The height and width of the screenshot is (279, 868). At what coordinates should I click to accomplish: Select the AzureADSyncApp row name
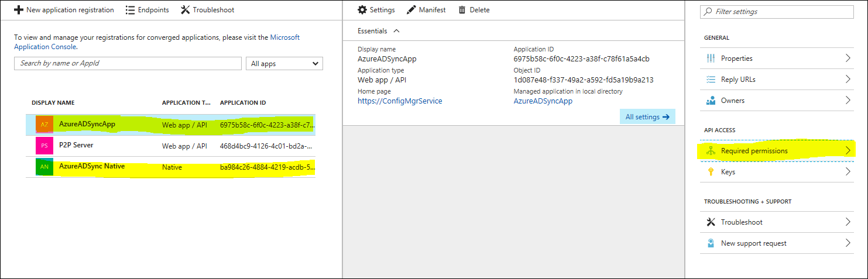(87, 124)
